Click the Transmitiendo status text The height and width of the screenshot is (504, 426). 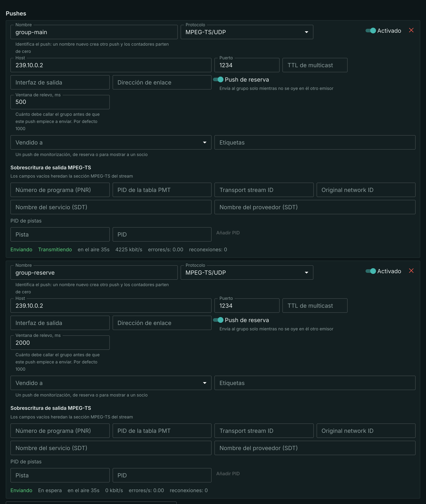55,249
